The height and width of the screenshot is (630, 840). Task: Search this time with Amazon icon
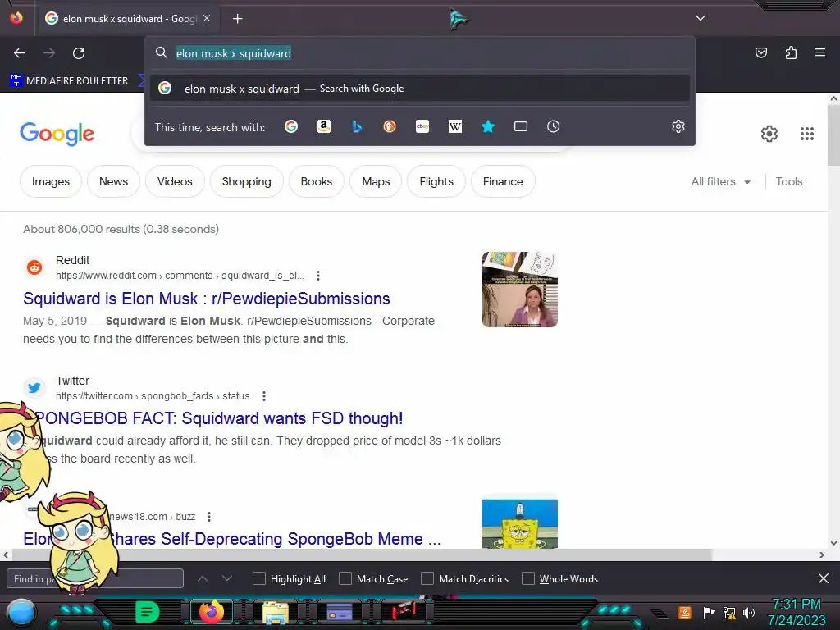(323, 126)
